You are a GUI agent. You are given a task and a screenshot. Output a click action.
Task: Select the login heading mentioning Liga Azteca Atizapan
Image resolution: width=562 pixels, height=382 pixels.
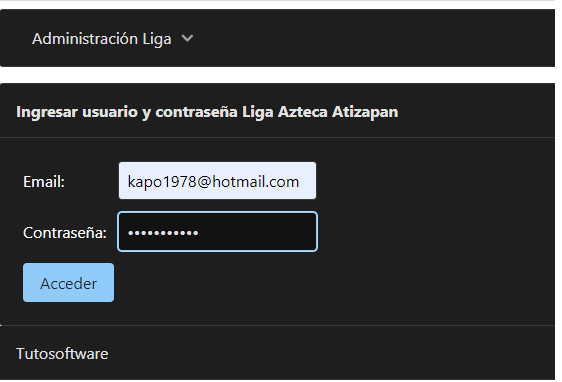[207, 112]
